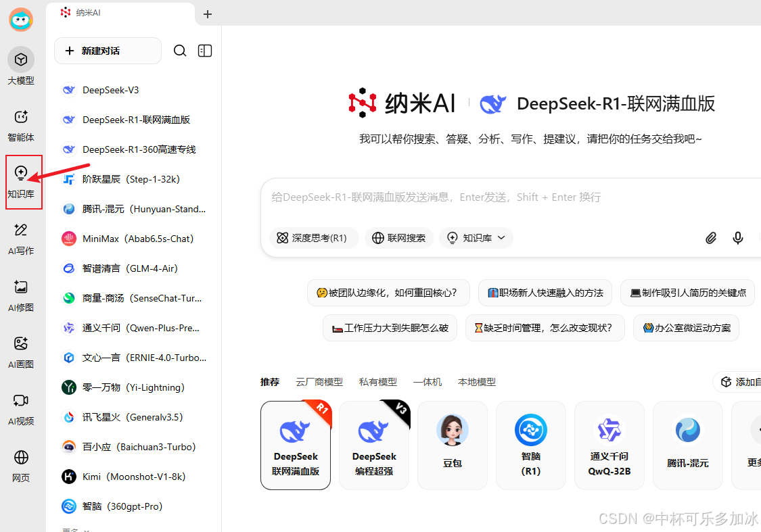Switch to the 私有模型 tab

[378, 382]
